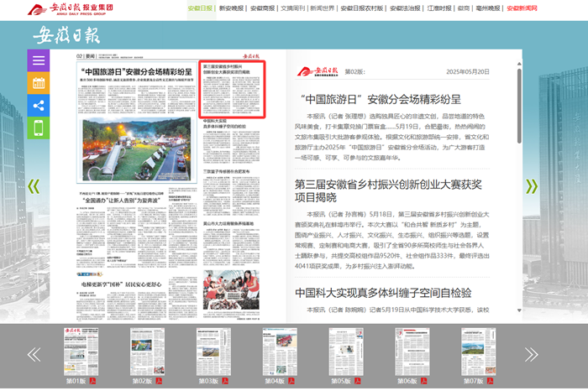588x391 pixels.
Task: Open the green mobile phone icon
Action: 38,128
